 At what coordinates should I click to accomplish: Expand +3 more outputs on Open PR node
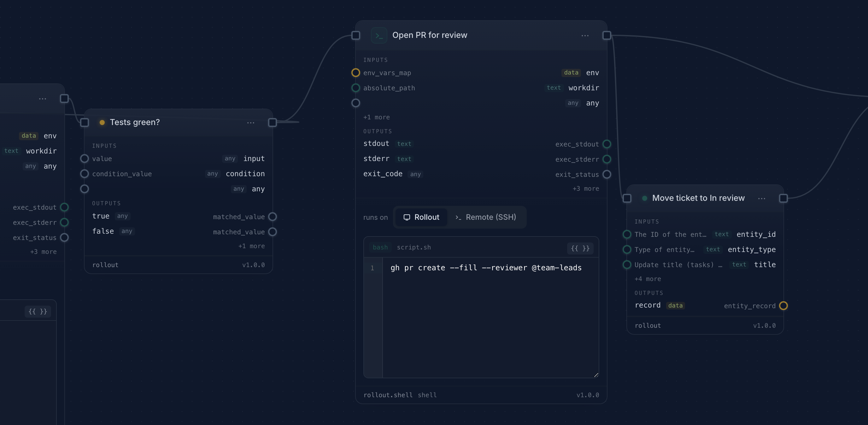click(x=586, y=189)
